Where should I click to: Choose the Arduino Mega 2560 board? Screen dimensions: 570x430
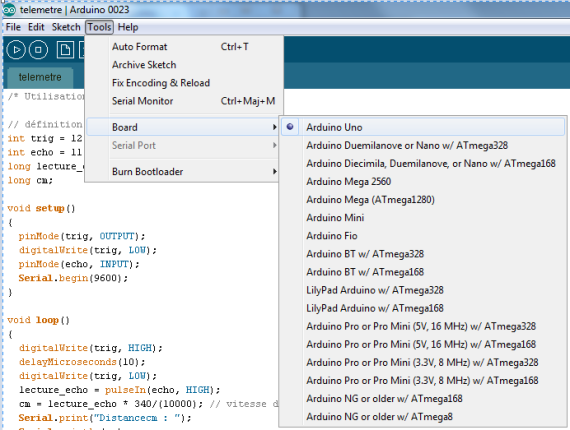coord(423,181)
